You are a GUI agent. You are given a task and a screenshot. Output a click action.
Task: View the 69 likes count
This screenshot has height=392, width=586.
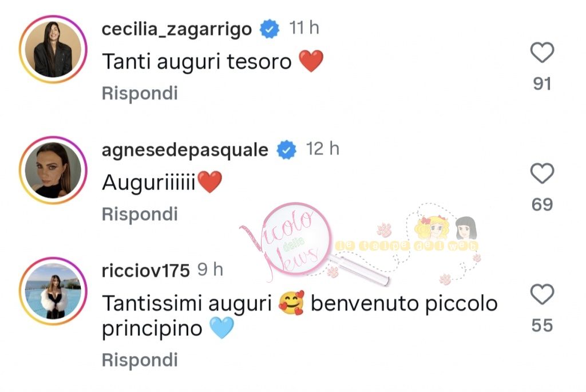pos(542,205)
